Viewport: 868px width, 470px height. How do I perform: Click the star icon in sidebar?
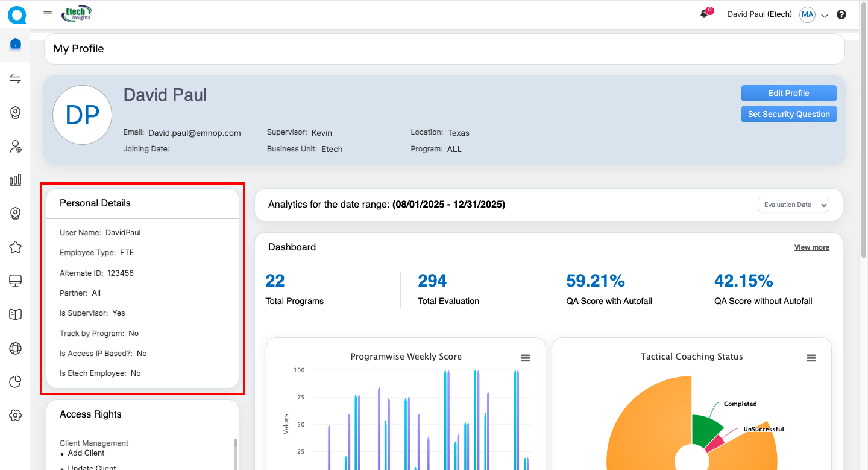16,247
